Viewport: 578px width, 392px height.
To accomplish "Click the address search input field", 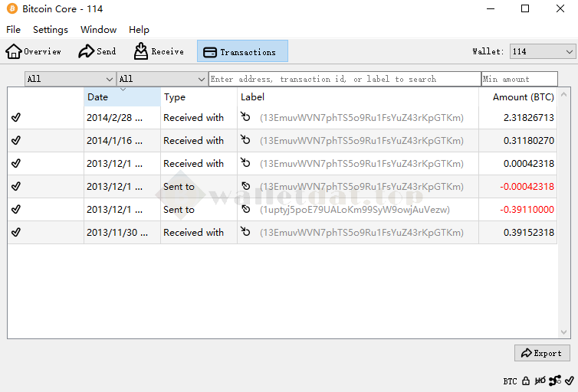I will click(344, 79).
